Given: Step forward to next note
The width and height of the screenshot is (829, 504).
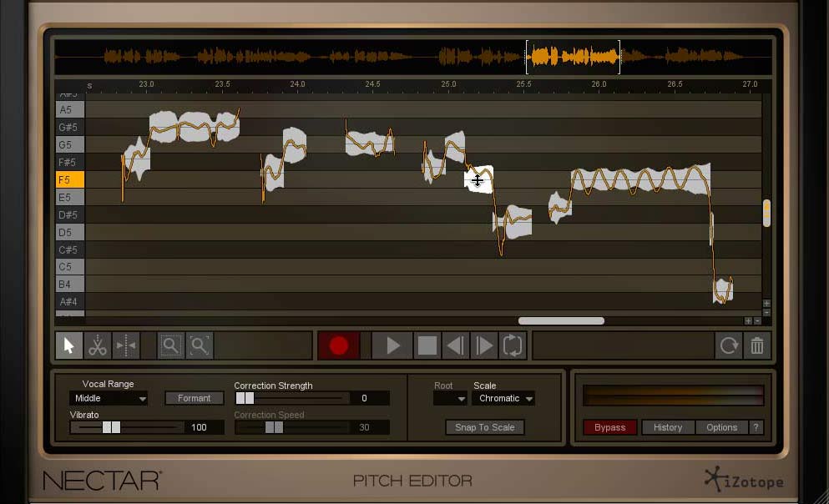Looking at the screenshot, I should (x=483, y=346).
